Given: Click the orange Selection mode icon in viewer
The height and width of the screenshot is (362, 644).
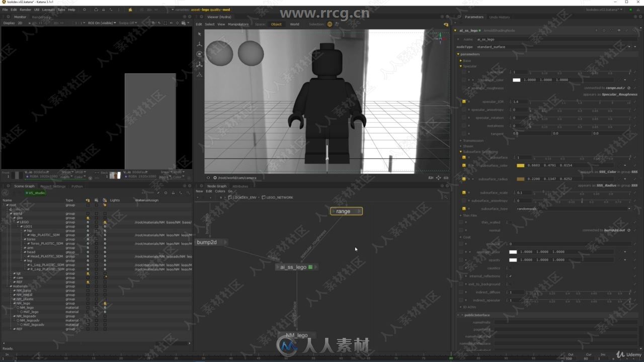Looking at the screenshot, I should [x=330, y=24].
